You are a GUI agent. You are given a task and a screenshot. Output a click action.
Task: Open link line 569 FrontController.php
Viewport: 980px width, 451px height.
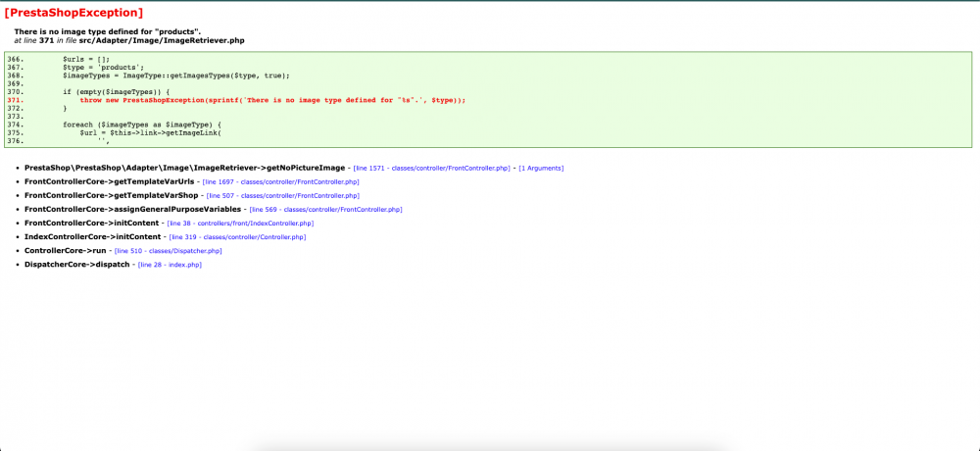[x=325, y=210]
